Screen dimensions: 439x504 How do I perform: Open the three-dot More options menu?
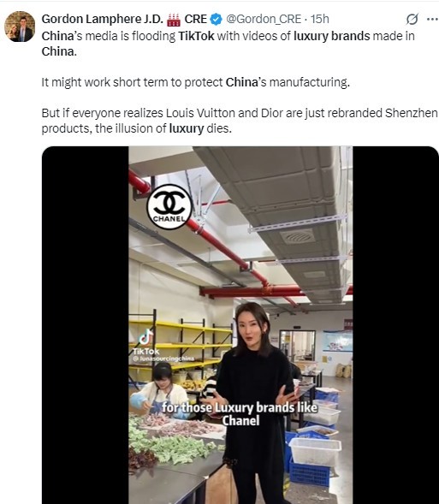click(x=432, y=20)
